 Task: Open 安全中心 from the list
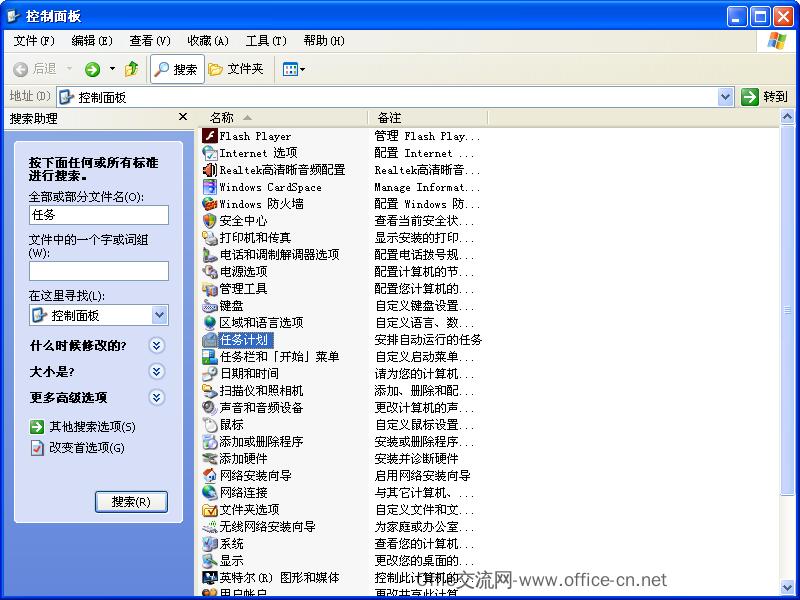pyautogui.click(x=245, y=220)
